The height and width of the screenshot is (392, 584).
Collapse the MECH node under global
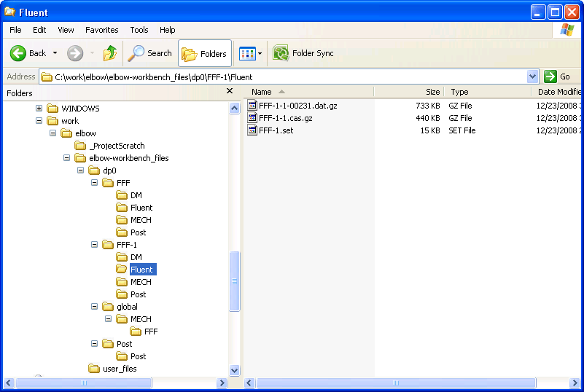108,318
